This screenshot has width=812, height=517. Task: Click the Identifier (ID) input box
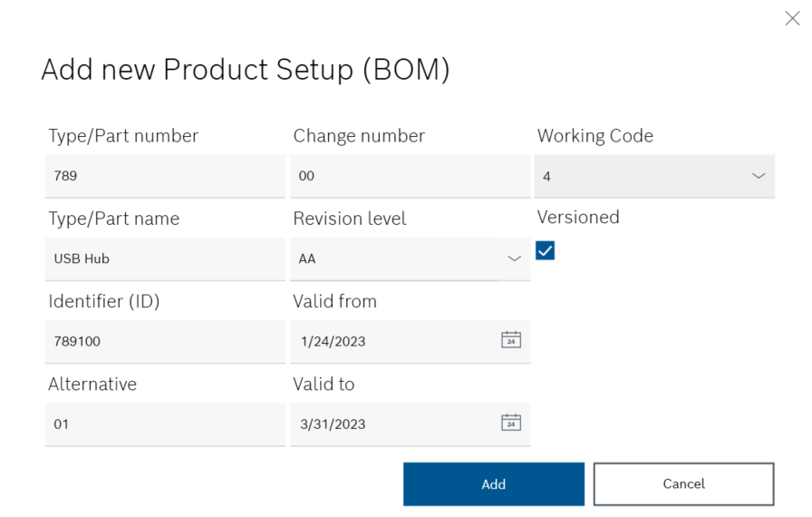[x=165, y=341]
